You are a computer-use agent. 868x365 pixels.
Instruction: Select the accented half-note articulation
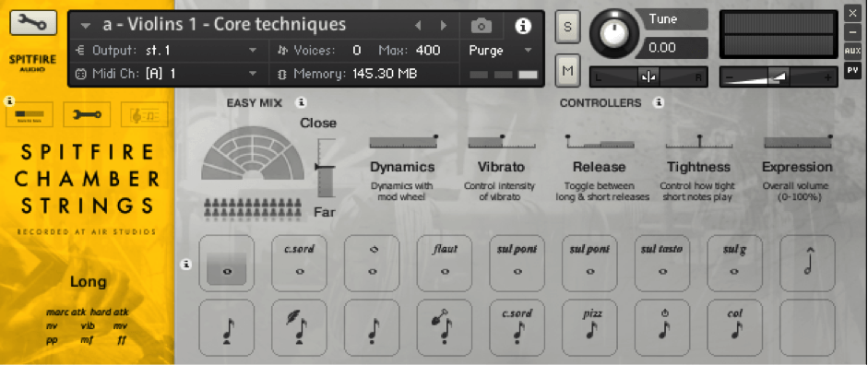point(808,264)
